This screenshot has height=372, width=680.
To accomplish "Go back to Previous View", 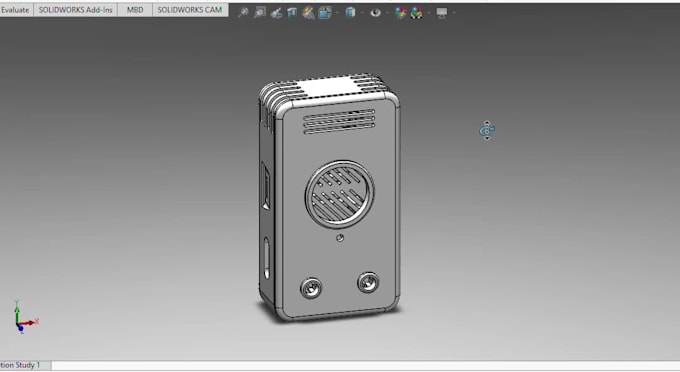I will [276, 13].
